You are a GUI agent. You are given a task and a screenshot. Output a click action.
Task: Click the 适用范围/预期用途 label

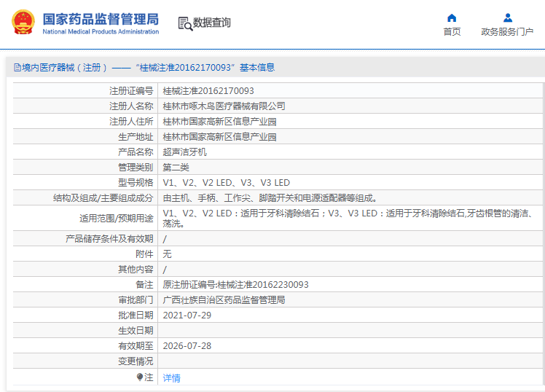(117, 219)
